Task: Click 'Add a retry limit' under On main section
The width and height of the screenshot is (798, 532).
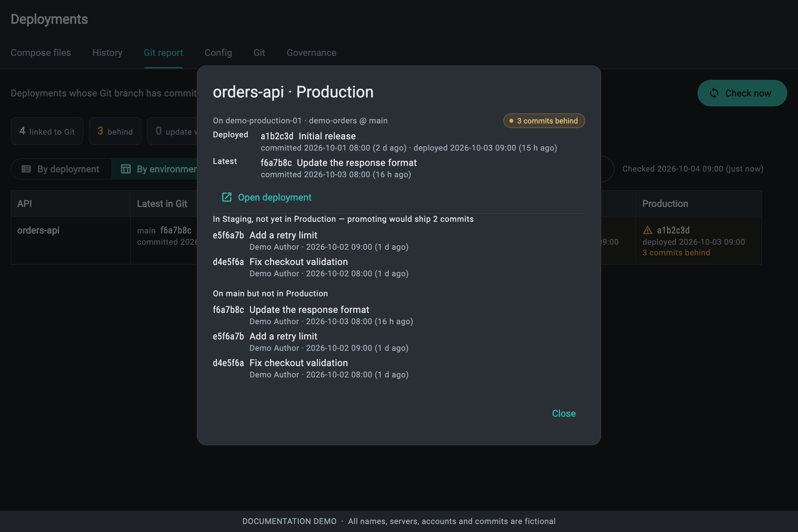Action: click(x=283, y=336)
